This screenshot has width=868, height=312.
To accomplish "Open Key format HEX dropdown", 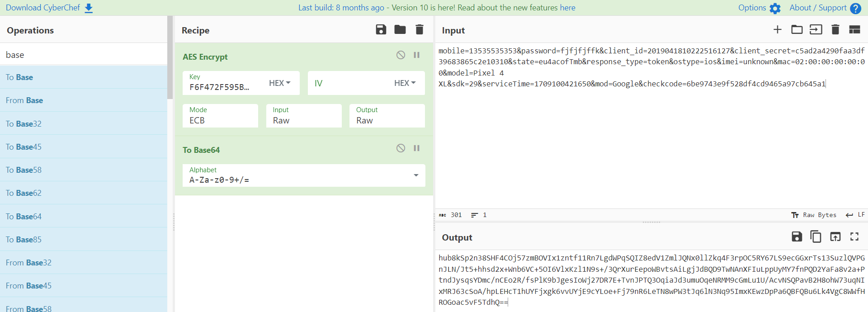I will (279, 83).
